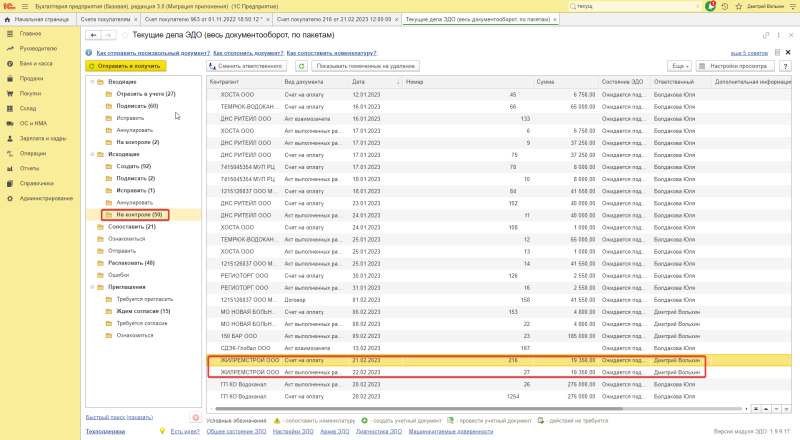
Task: Collapse the Исходящие tree group
Action: (x=92, y=154)
